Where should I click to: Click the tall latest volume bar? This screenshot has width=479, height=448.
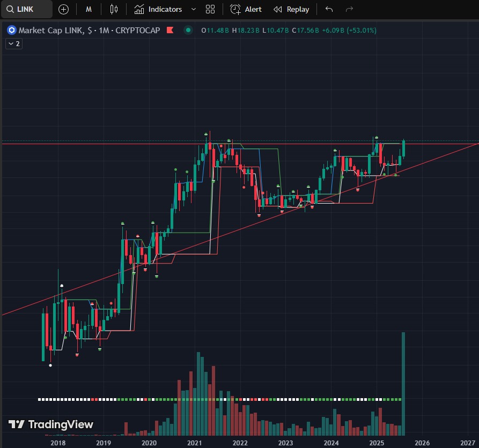coord(403,384)
